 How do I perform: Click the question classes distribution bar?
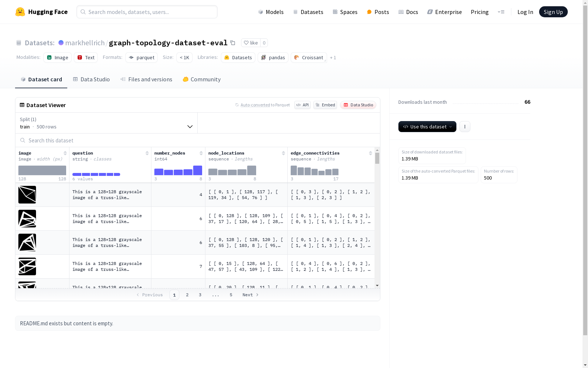(96, 174)
